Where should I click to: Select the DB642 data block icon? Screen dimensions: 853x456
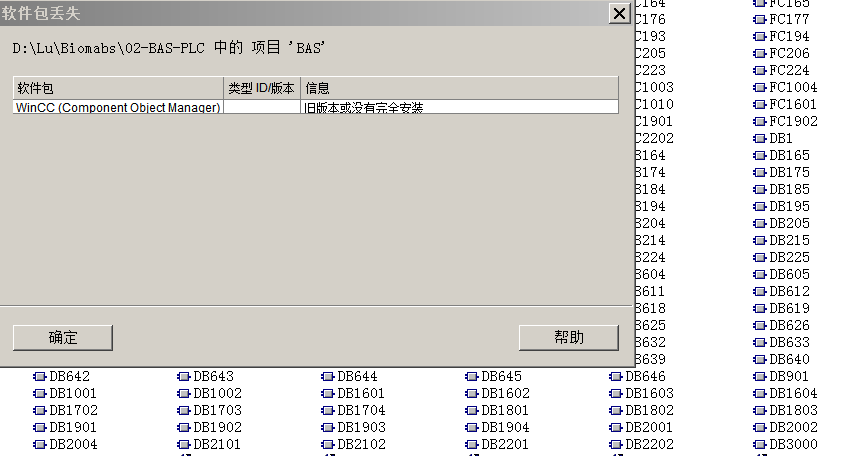point(40,376)
